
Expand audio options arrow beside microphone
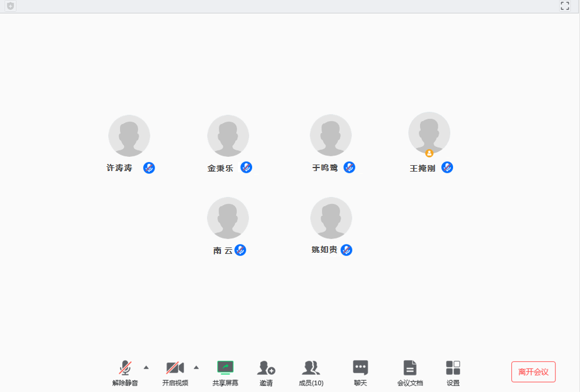[146, 367]
